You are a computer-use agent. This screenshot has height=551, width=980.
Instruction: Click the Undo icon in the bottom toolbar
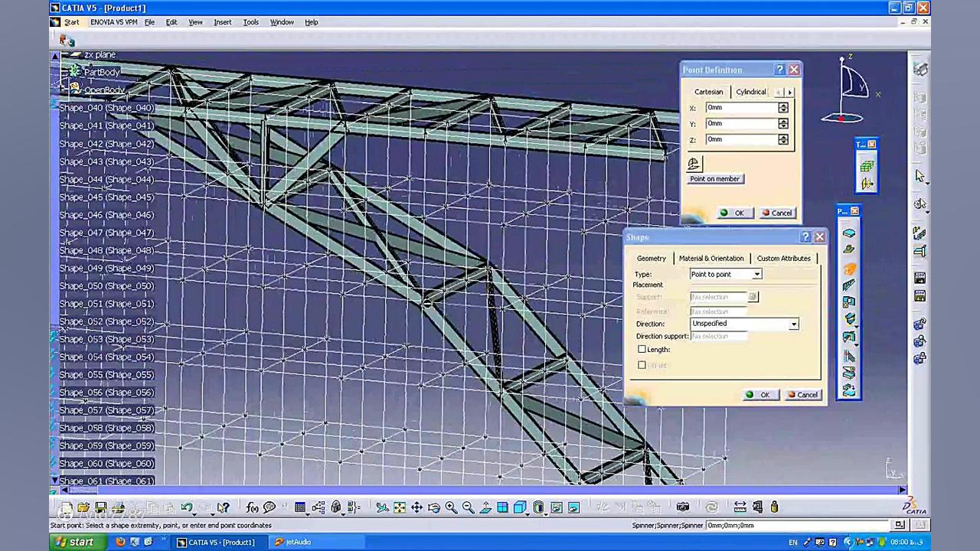187,507
